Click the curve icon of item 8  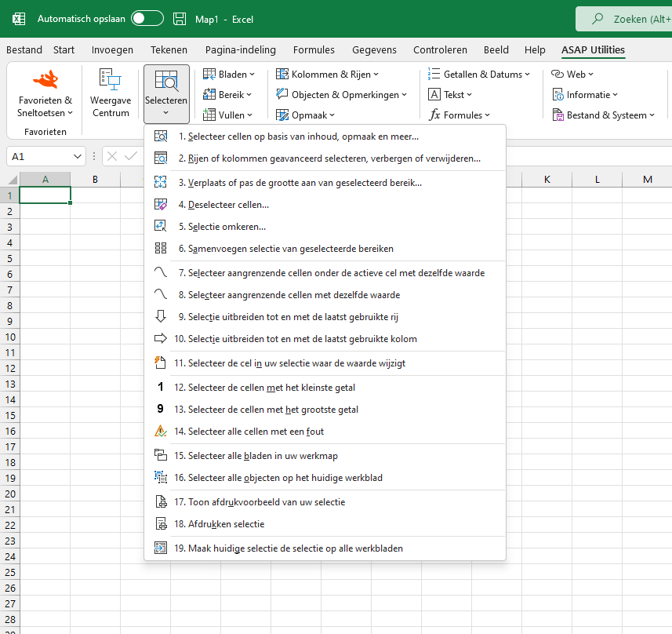click(x=161, y=294)
